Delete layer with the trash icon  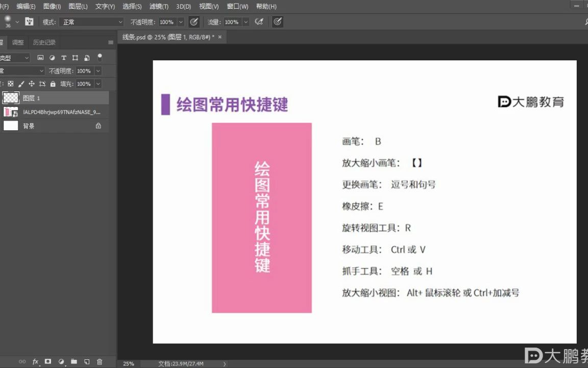100,362
